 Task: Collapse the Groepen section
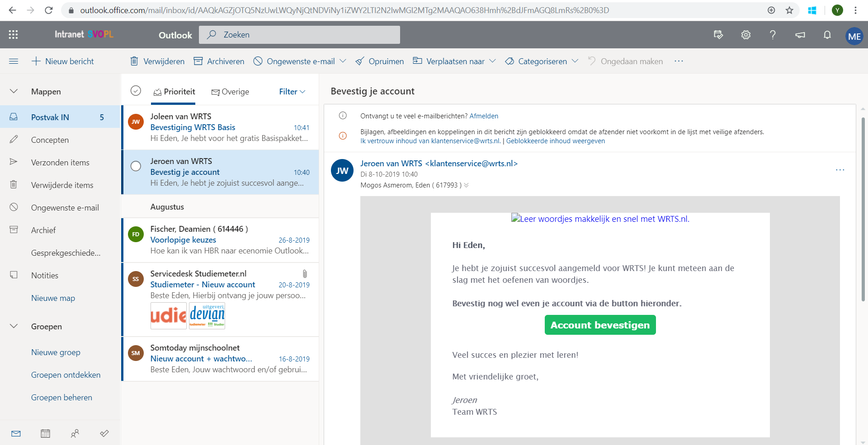[x=14, y=326]
